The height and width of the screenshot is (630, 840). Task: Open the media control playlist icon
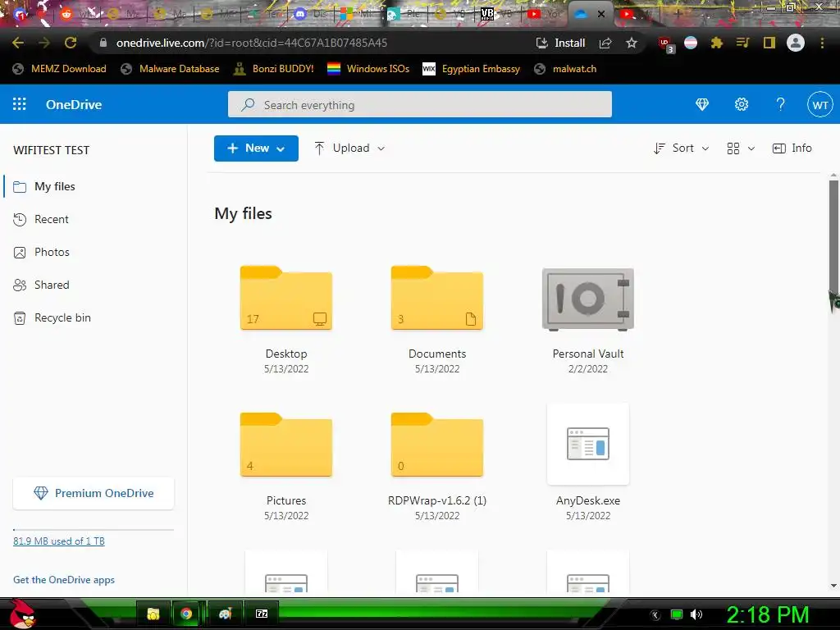pyautogui.click(x=742, y=43)
